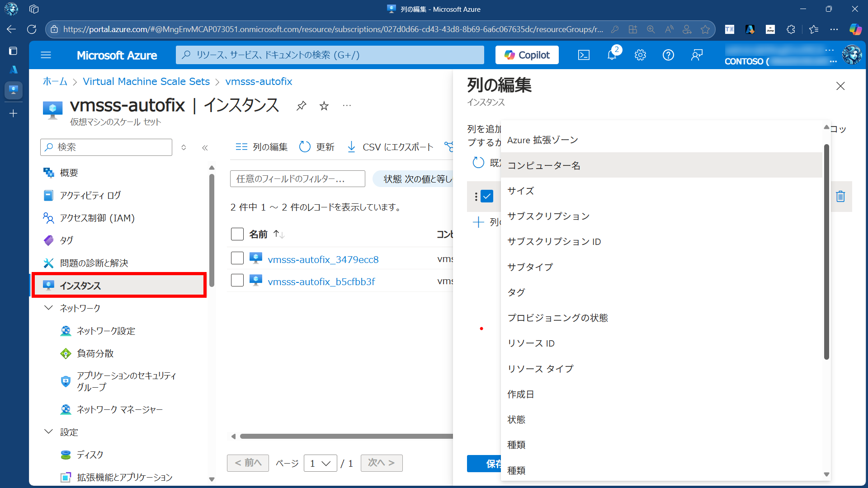Collapse the 設定 menu group
The height and width of the screenshot is (488, 868).
coord(48,432)
